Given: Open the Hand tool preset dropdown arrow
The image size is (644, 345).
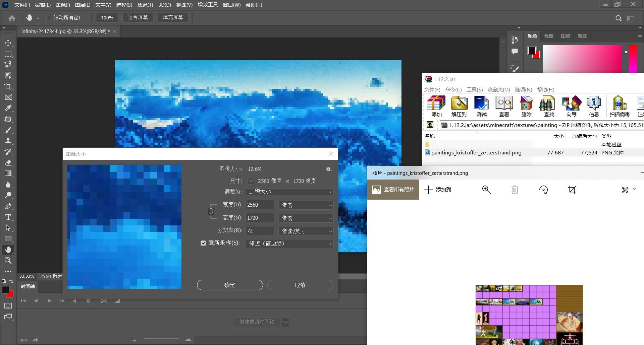Looking at the screenshot, I should 38,18.
